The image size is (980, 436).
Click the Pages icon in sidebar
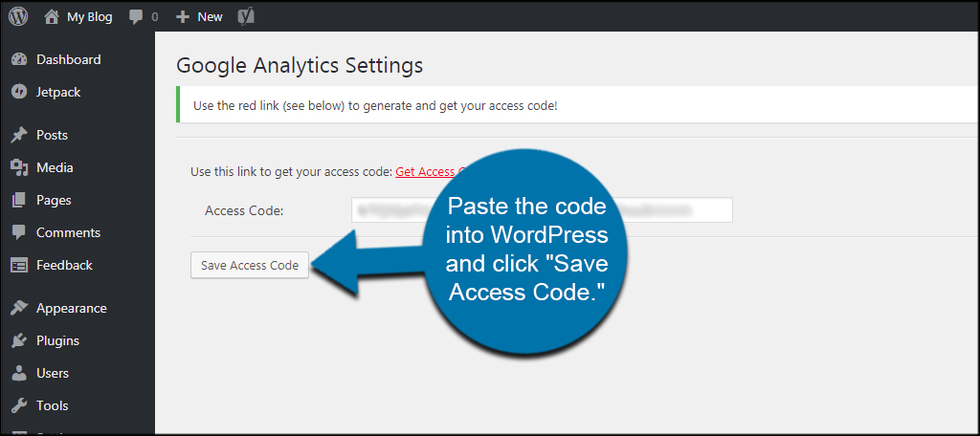point(18,200)
